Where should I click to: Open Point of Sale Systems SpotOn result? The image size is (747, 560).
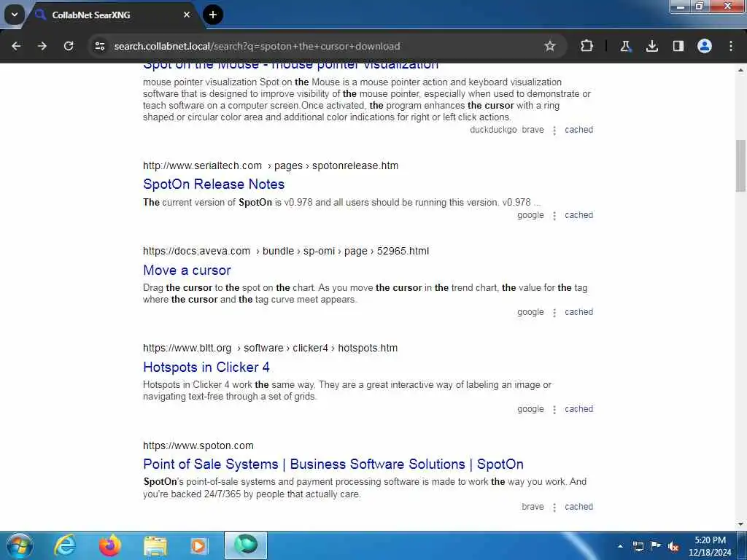click(333, 464)
